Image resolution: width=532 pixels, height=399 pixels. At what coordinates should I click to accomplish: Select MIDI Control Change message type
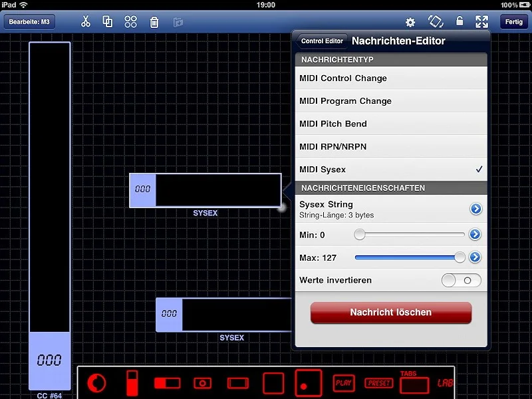click(391, 78)
